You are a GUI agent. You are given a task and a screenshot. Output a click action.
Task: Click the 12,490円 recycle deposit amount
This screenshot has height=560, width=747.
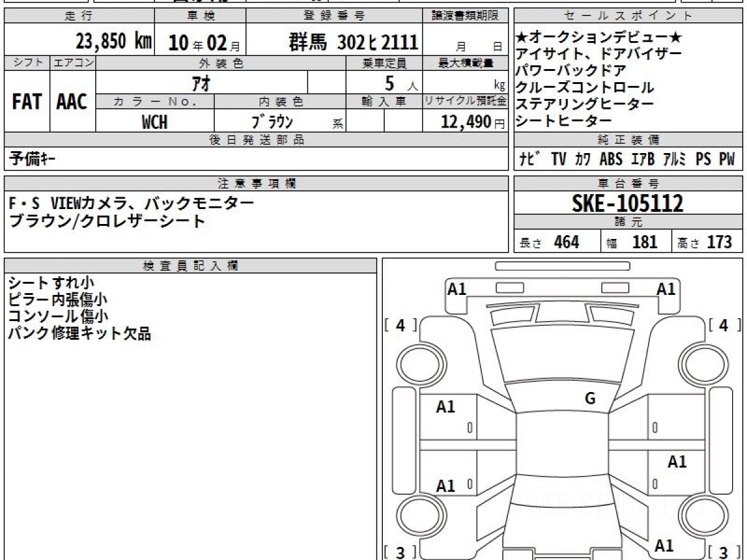[x=466, y=123]
